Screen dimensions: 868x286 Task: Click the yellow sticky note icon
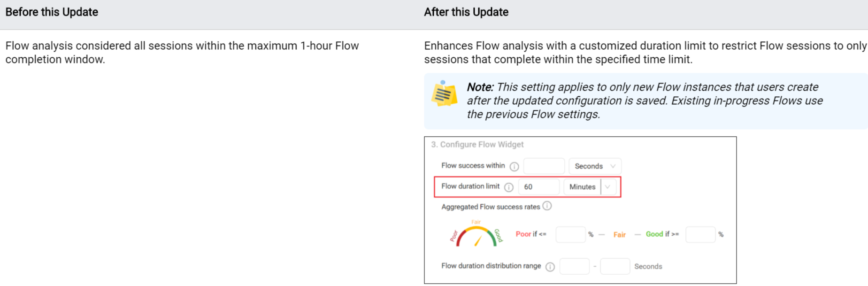(x=444, y=93)
